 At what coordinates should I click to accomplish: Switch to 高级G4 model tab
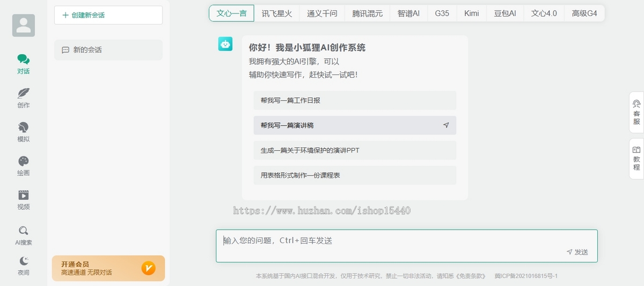584,13
